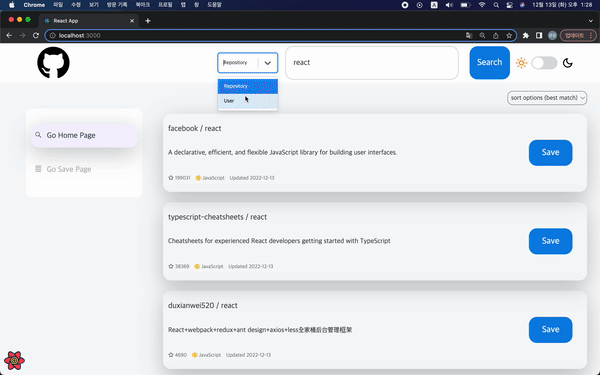Go to the Save Page sidebar item
The width and height of the screenshot is (600, 375).
point(84,169)
